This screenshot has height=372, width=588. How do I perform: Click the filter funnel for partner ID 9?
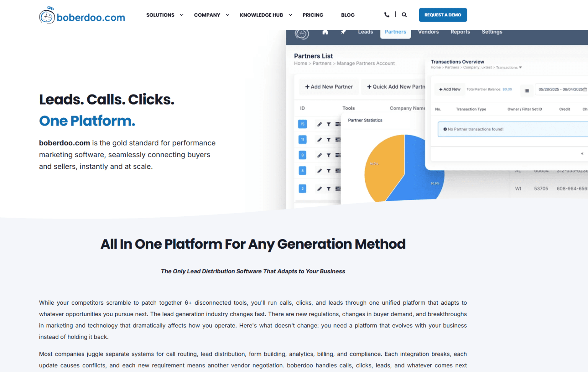pyautogui.click(x=328, y=155)
